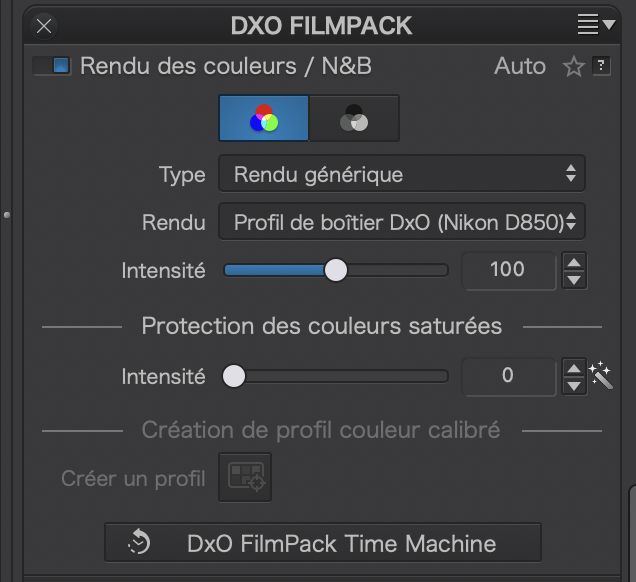Close the DxO FilmPack panel

pyautogui.click(x=44, y=27)
